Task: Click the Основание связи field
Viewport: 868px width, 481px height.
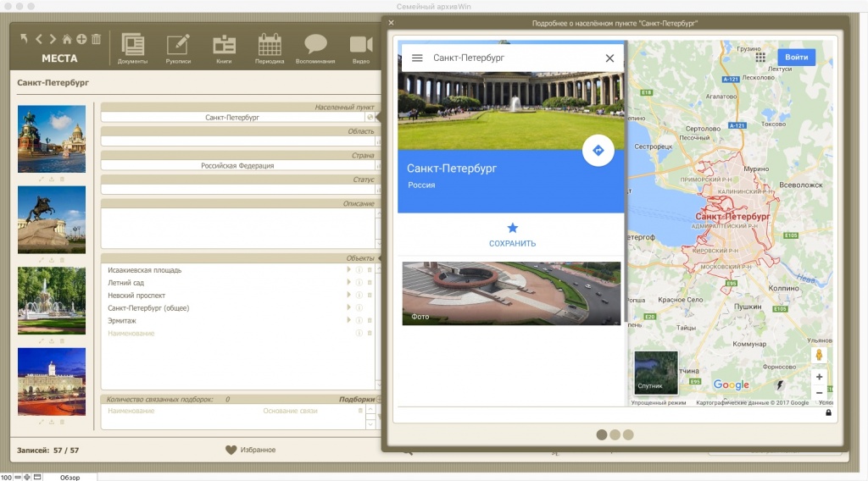Action: tap(290, 411)
